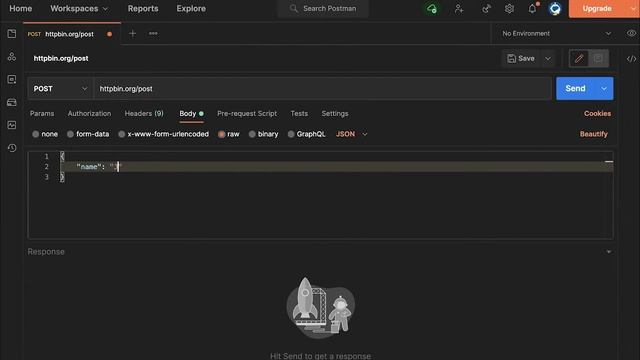
Task: Click the Save button
Action: [521, 58]
